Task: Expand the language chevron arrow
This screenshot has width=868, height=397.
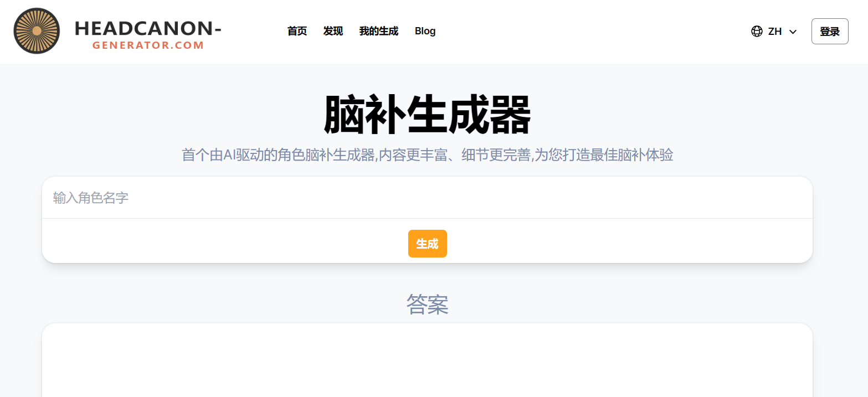Action: (793, 32)
